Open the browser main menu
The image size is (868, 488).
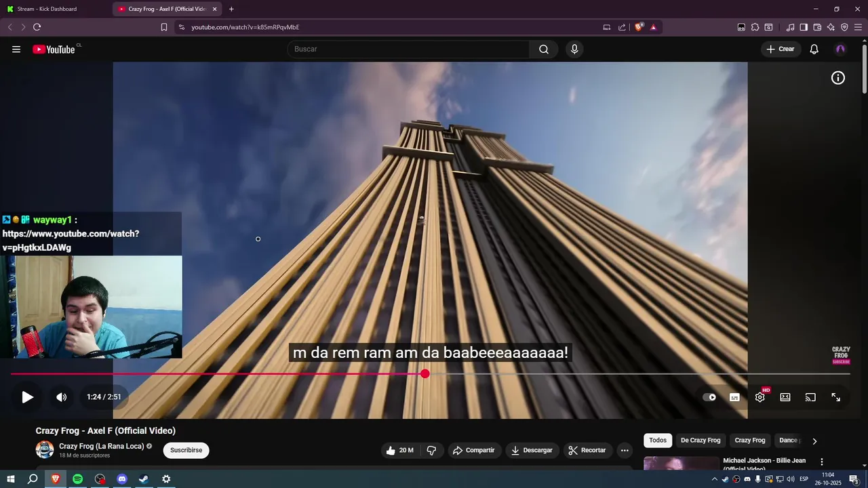(858, 27)
